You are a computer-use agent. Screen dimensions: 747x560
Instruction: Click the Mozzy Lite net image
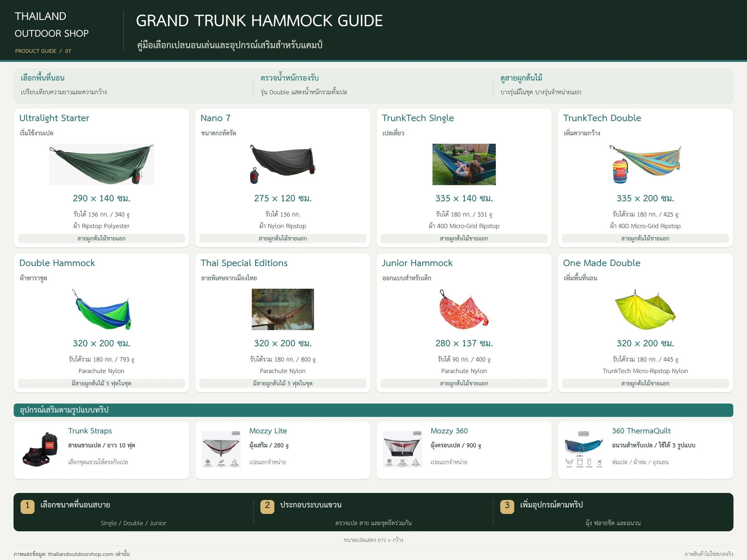[x=221, y=449]
